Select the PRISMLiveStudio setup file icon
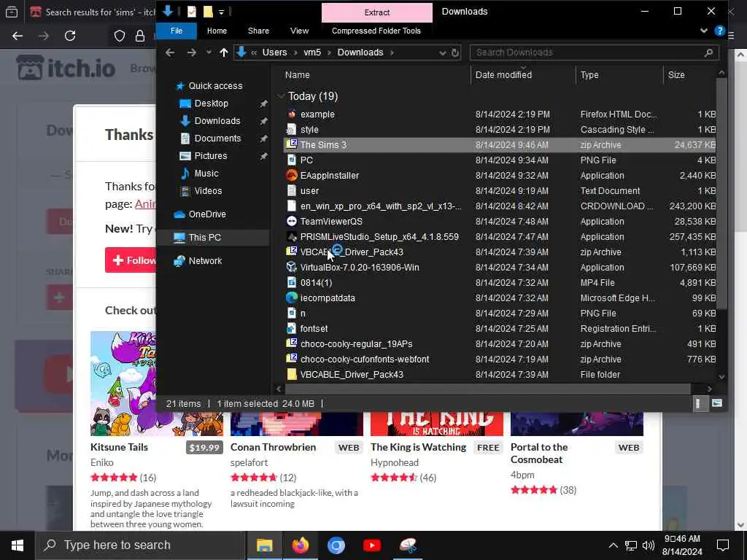 click(292, 236)
